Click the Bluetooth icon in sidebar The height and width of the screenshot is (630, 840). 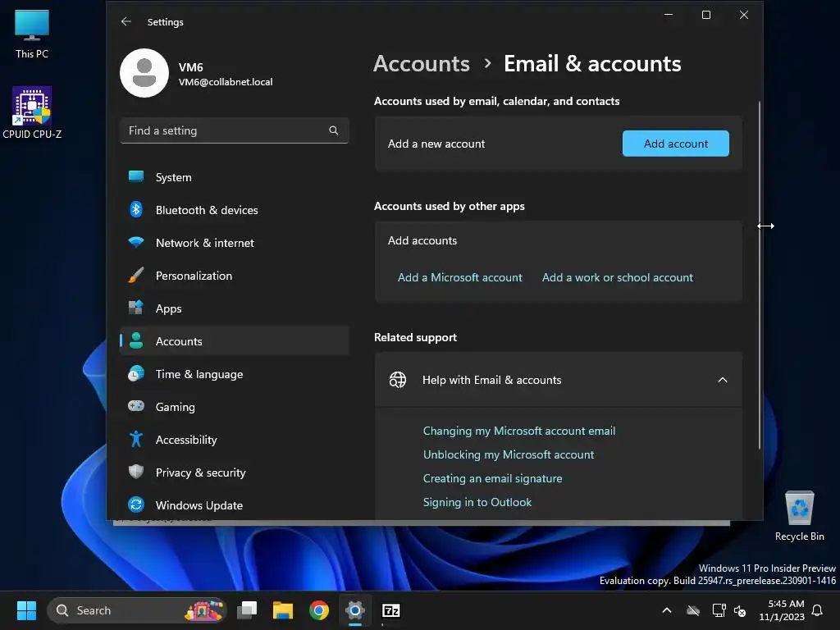coord(136,209)
